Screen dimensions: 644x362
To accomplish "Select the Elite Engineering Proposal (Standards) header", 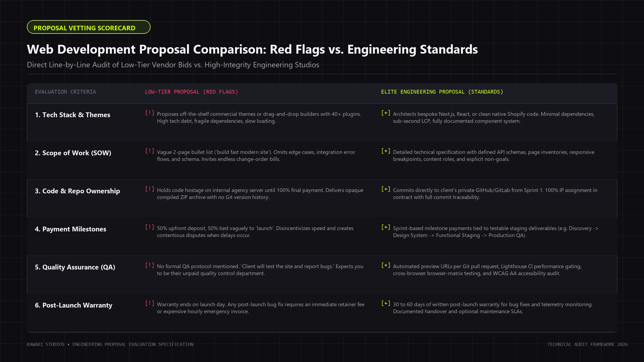I will (442, 92).
